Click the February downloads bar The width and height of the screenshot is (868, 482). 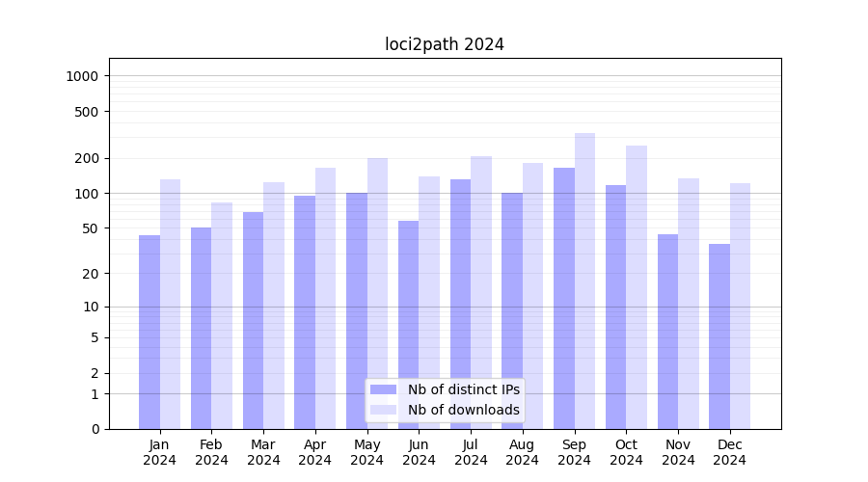222,316
